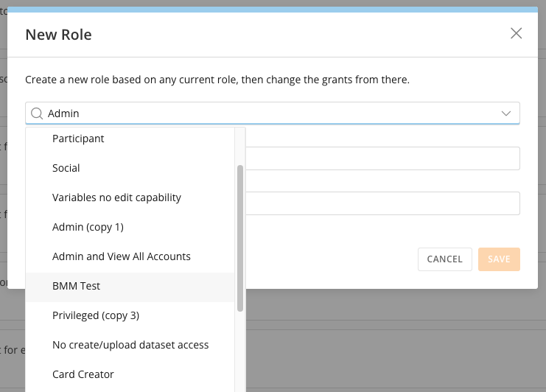Viewport: 546px width, 392px height.
Task: Click the second text field above Cancel
Action: 382,203
